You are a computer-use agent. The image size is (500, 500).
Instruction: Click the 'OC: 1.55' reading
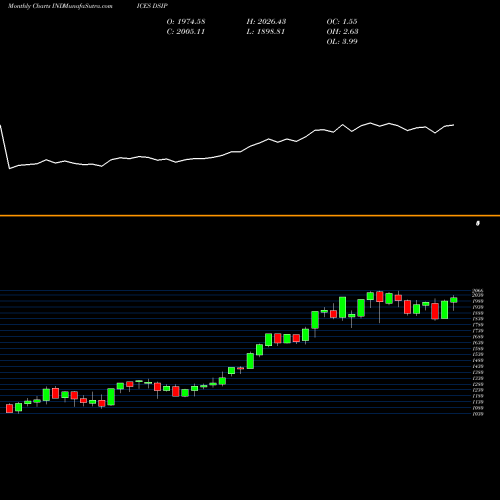point(342,22)
